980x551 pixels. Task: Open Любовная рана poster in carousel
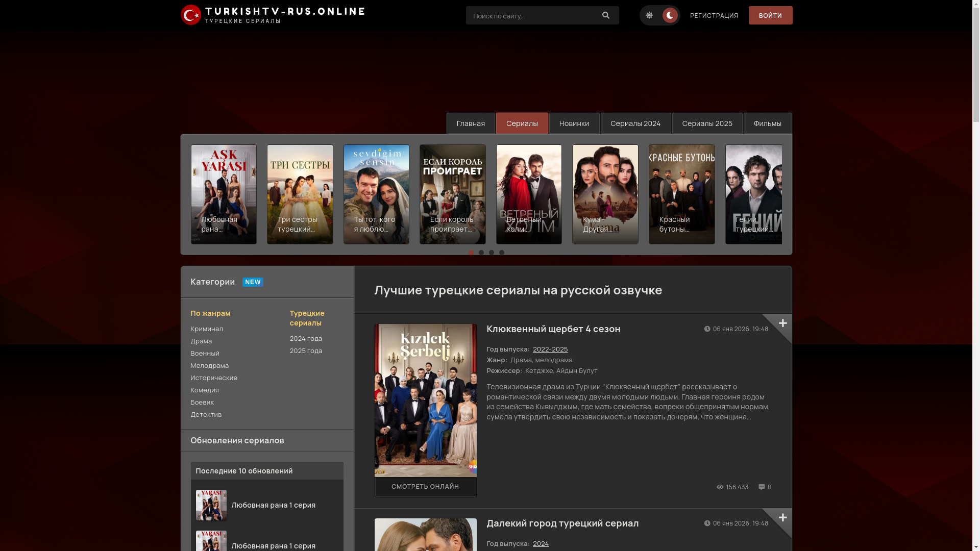tap(224, 194)
